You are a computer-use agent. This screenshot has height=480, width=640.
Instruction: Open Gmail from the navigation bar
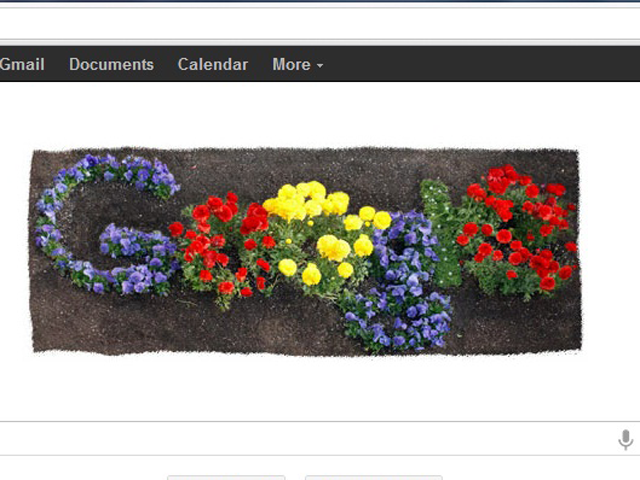click(22, 64)
